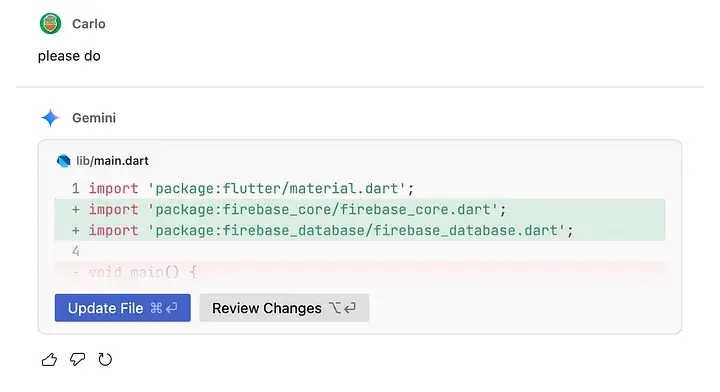Screen dimensions: 720x392
Task: Regenerate the response with the refresh icon
Action: (x=105, y=359)
